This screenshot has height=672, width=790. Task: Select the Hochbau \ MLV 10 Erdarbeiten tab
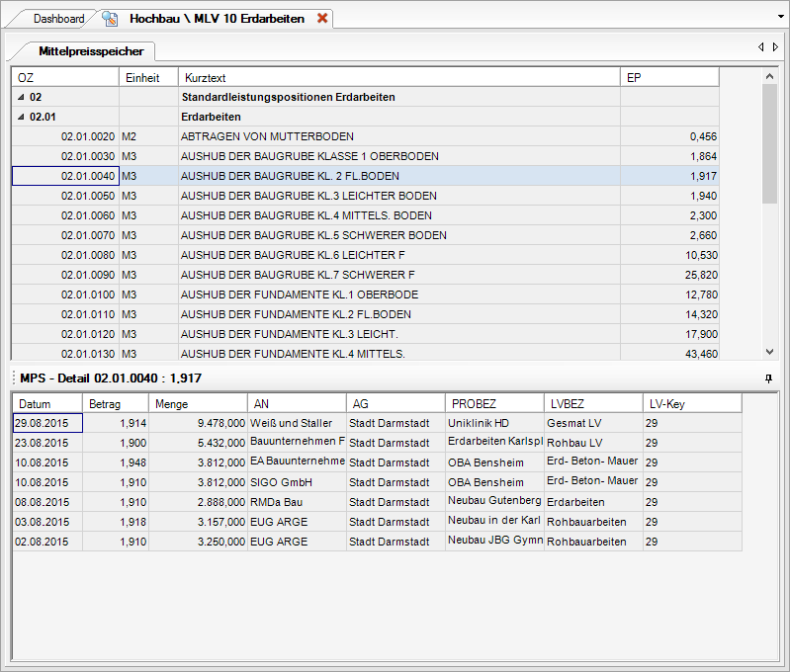(x=218, y=19)
